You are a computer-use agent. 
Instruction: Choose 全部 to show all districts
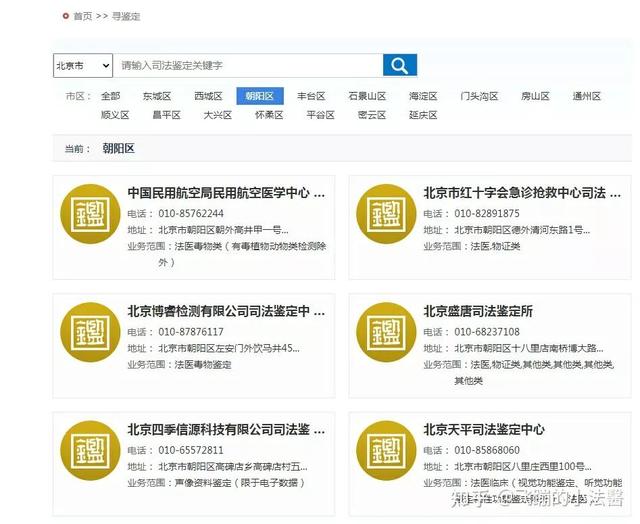[x=110, y=96]
